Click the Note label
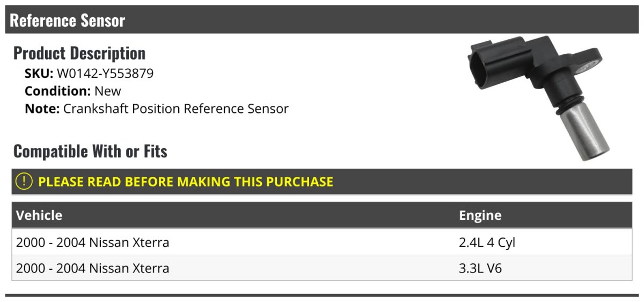644x302 pixels. [42, 109]
